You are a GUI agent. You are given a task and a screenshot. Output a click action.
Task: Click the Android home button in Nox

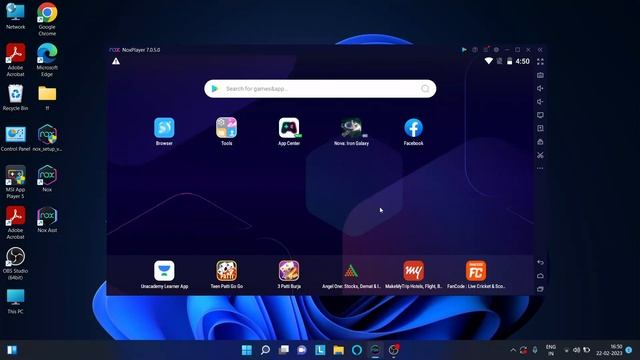click(x=540, y=276)
